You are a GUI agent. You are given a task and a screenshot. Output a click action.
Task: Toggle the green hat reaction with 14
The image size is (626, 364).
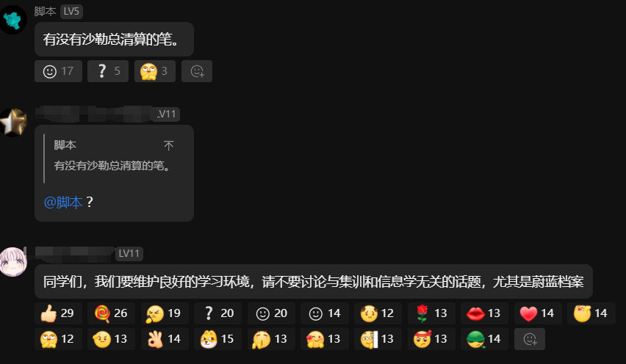485,339
